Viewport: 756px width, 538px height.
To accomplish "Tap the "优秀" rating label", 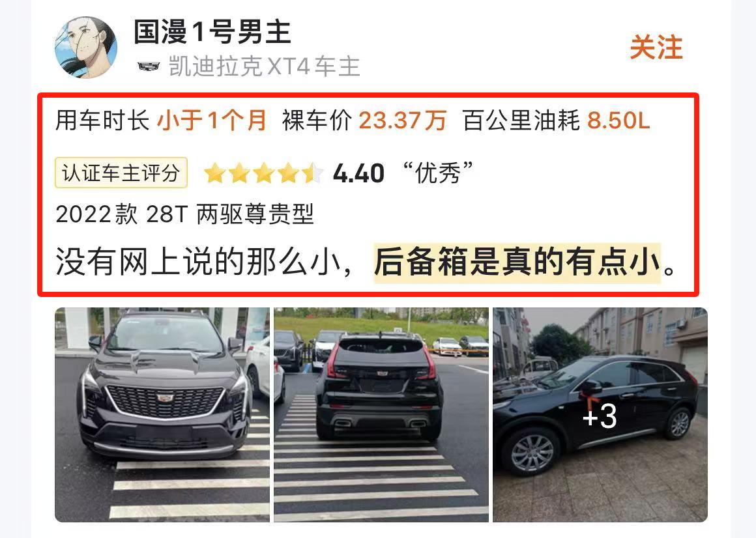I will click(437, 173).
